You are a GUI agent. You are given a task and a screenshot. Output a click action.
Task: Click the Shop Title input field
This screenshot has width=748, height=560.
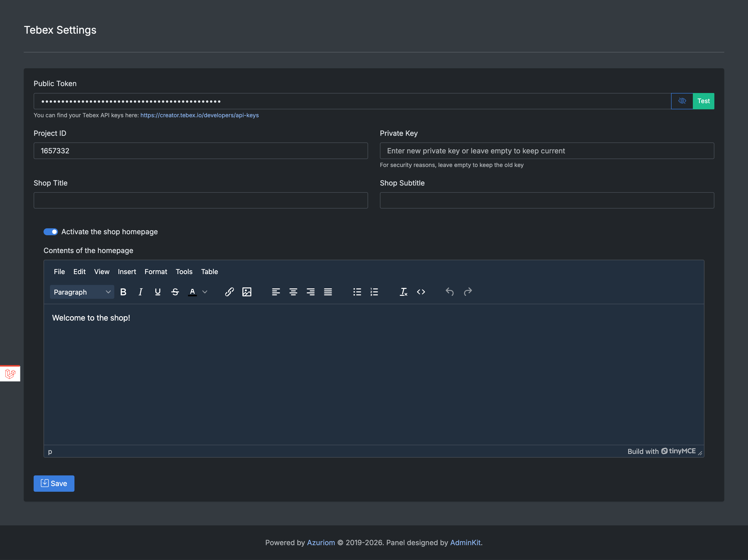201,201
